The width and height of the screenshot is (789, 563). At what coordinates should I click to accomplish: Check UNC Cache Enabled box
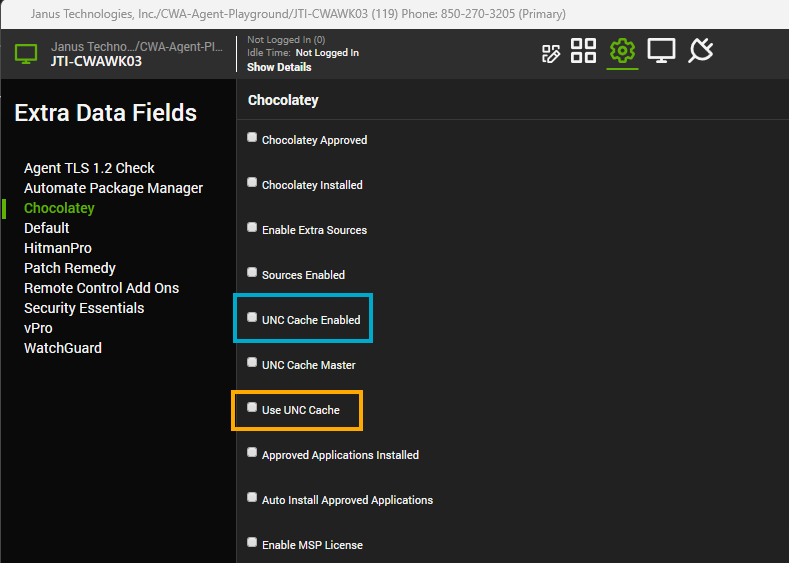(x=252, y=317)
